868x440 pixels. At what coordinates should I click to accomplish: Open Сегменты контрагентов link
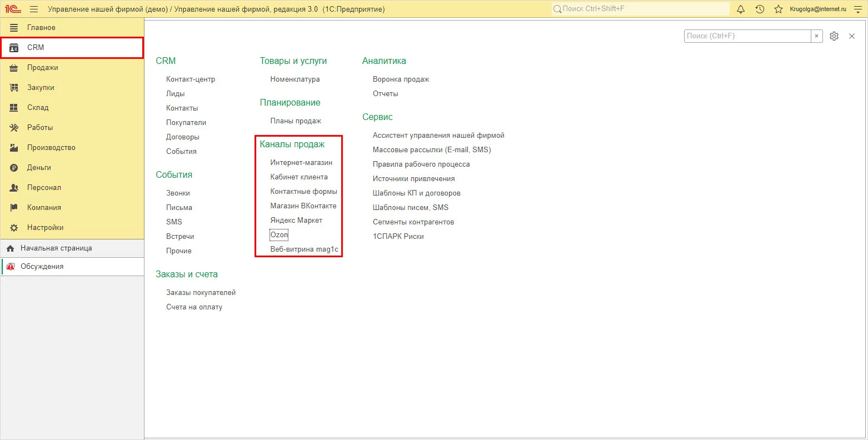413,222
